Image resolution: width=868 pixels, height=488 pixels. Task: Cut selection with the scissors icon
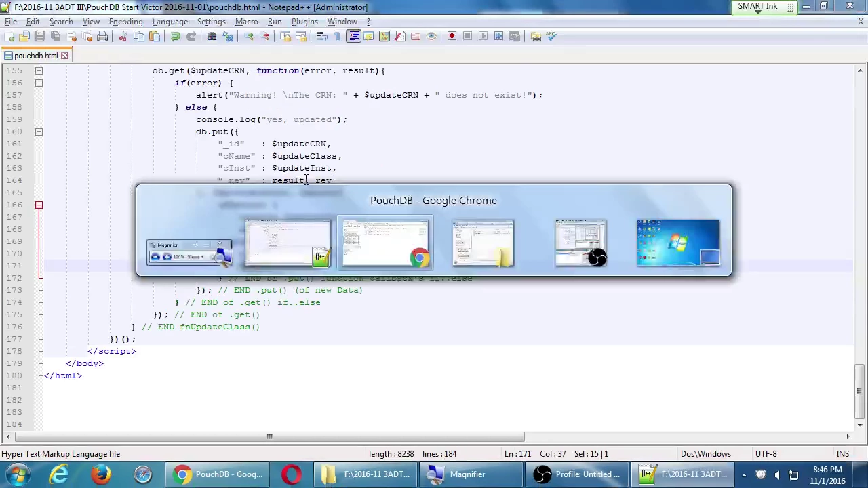123,37
